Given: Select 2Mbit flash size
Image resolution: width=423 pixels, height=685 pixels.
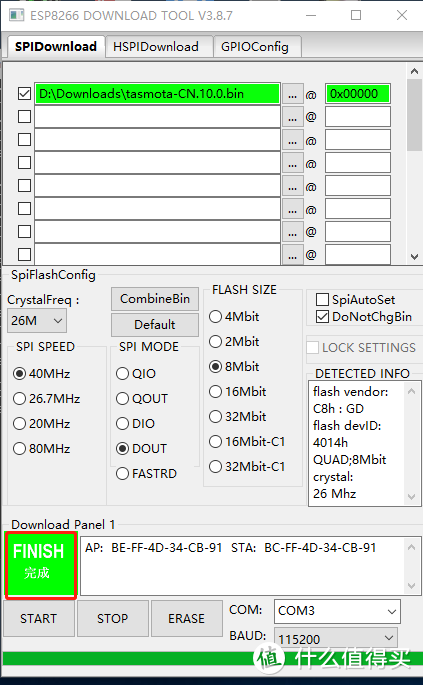Looking at the screenshot, I should (x=234, y=341).
